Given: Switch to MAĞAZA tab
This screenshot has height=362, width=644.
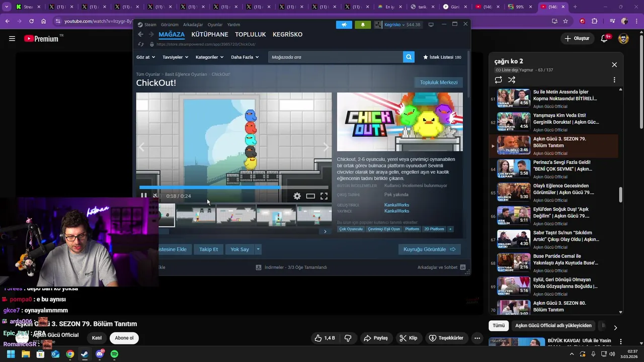Looking at the screenshot, I should tap(172, 34).
